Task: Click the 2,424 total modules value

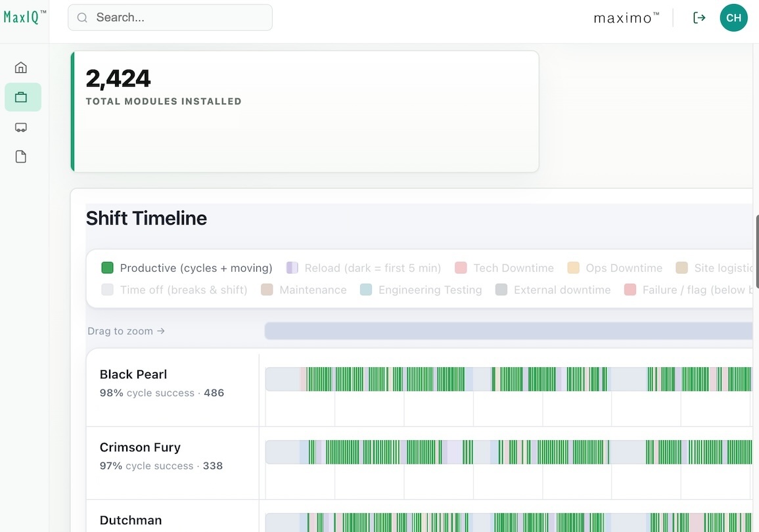Action: click(x=118, y=78)
